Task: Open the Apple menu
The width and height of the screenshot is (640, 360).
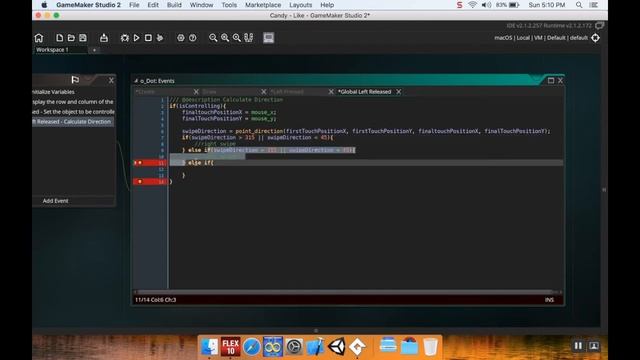Action: [44, 5]
